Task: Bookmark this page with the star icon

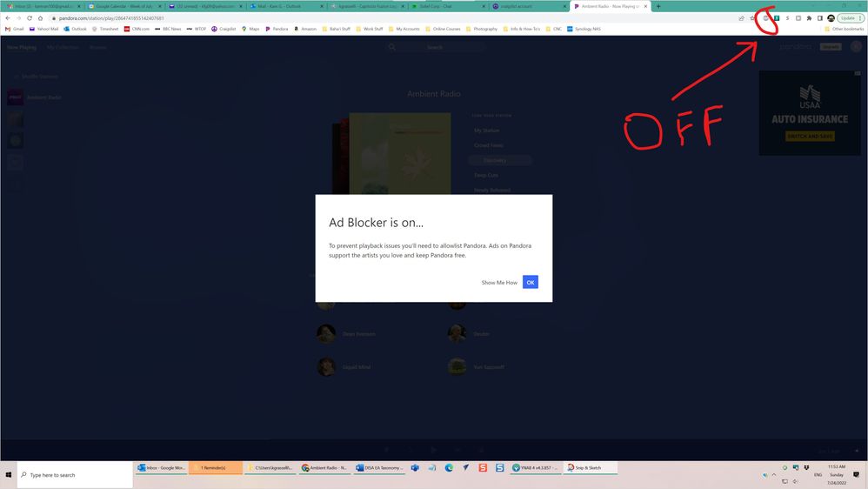Action: click(752, 18)
